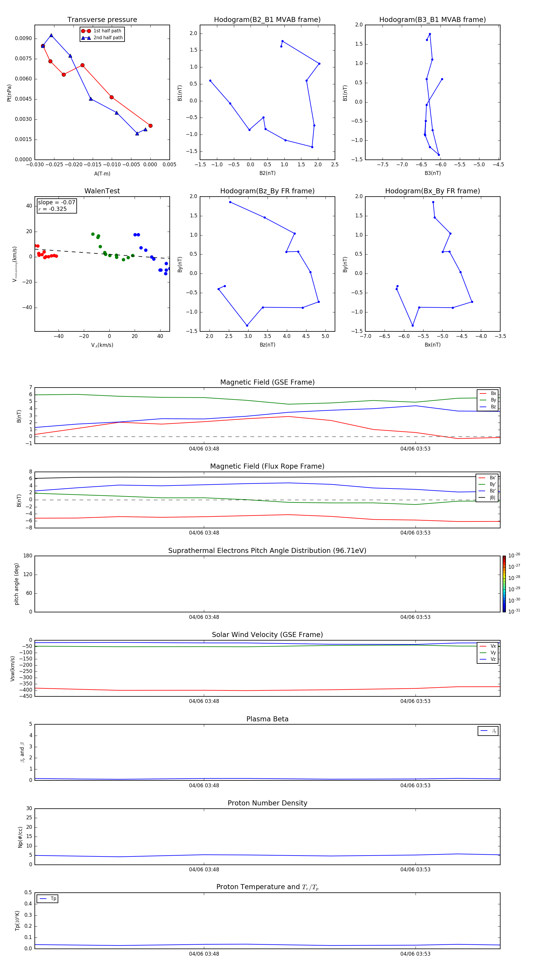Screen dimensions: 535x980
Task: Click the 'Np(#/cc)' axis label
Action: (20, 837)
